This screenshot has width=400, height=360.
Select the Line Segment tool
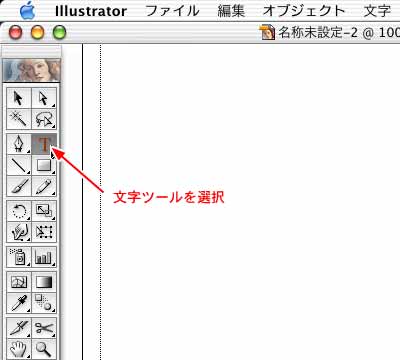(19, 165)
